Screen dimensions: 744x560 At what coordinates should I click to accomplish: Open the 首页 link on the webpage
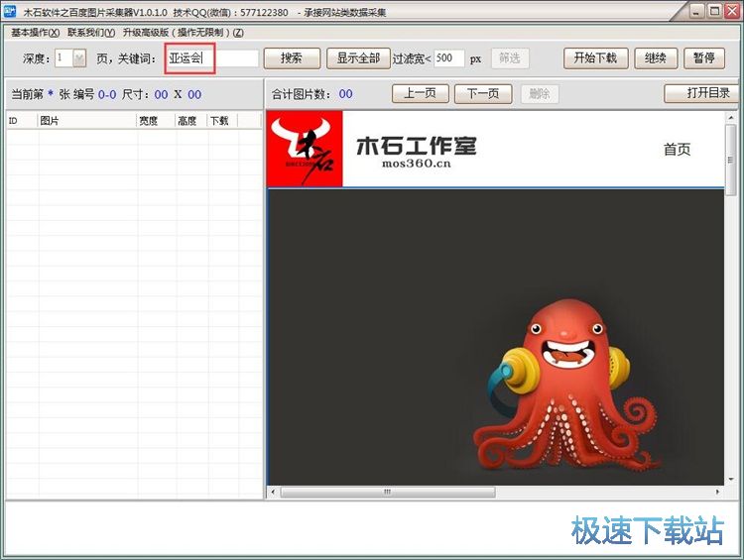pyautogui.click(x=677, y=150)
